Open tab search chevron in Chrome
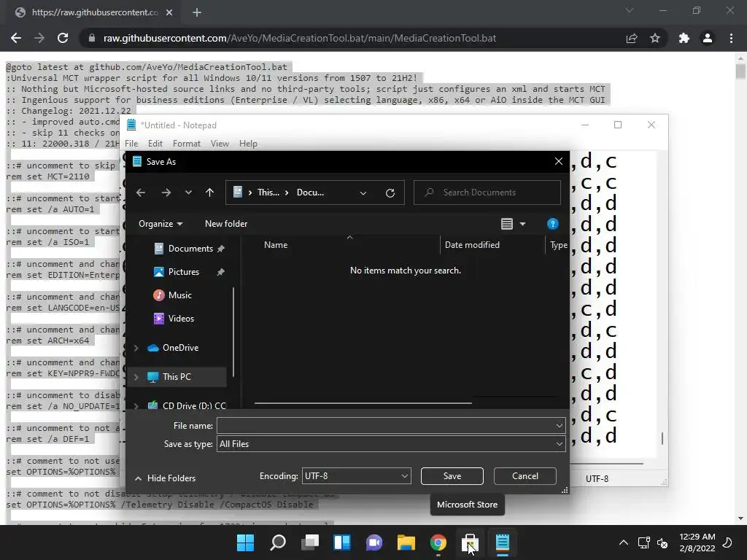747x560 pixels. [x=630, y=10]
